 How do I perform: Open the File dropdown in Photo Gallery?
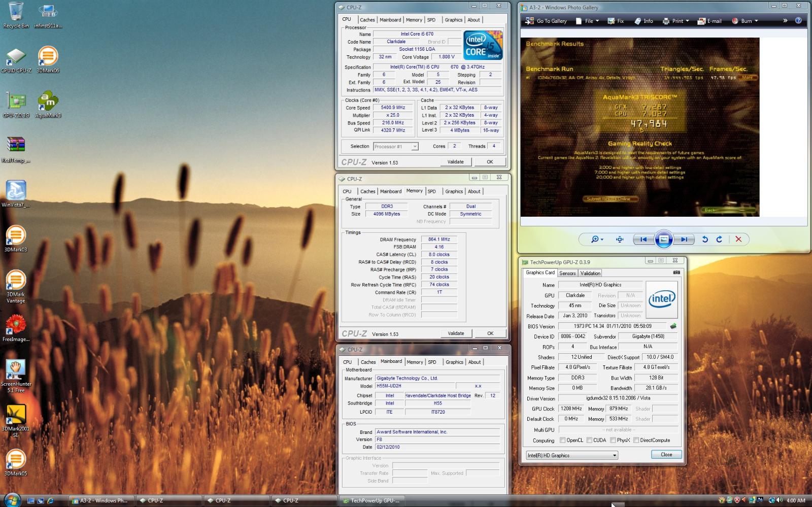tap(588, 21)
